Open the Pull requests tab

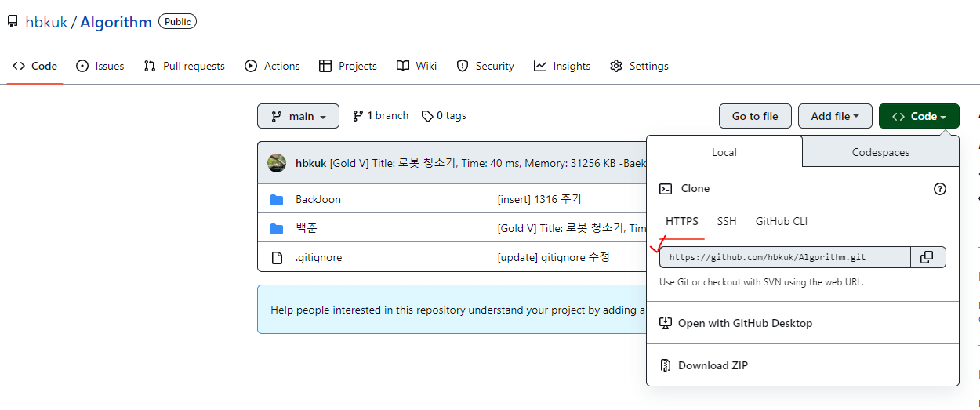pyautogui.click(x=184, y=66)
